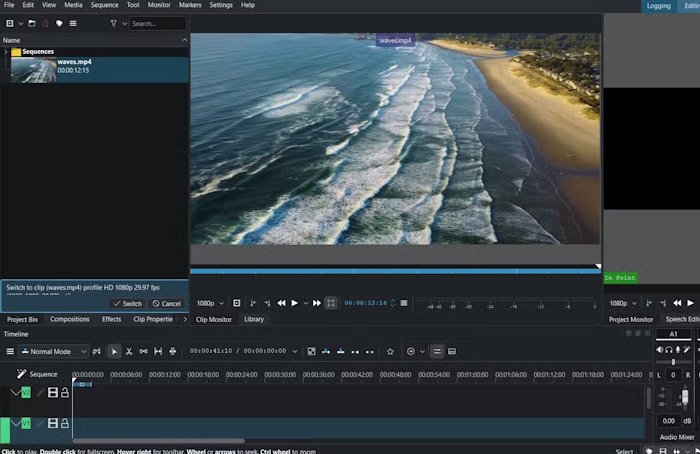Open the 1080p resolution dropdown in Clip Monitor
The width and height of the screenshot is (700, 454).
(x=210, y=303)
